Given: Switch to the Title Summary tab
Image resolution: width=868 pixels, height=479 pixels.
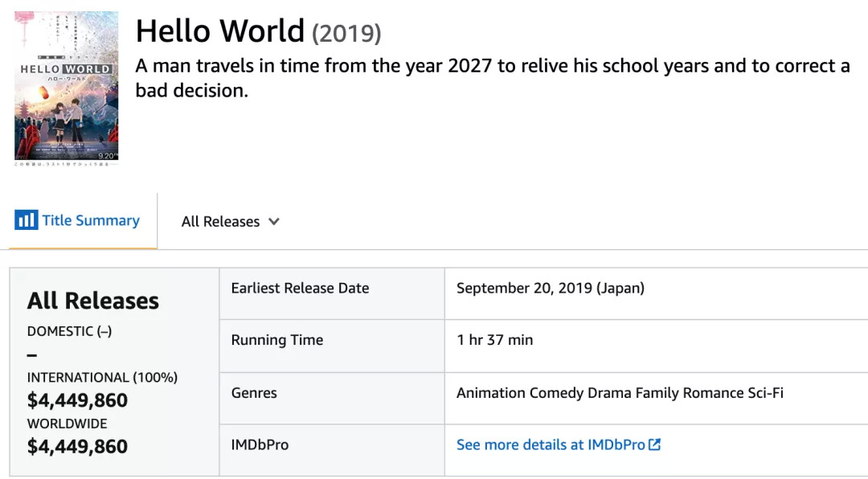Looking at the screenshot, I should pyautogui.click(x=91, y=220).
